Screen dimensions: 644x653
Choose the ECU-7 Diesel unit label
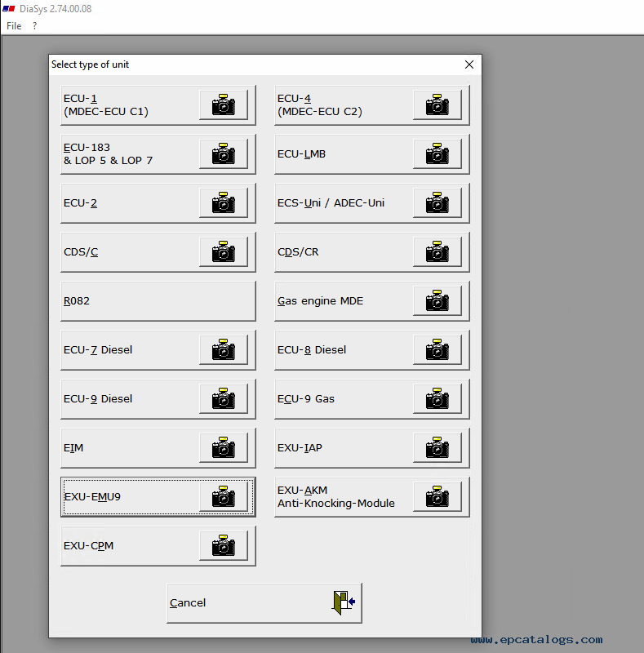[98, 350]
